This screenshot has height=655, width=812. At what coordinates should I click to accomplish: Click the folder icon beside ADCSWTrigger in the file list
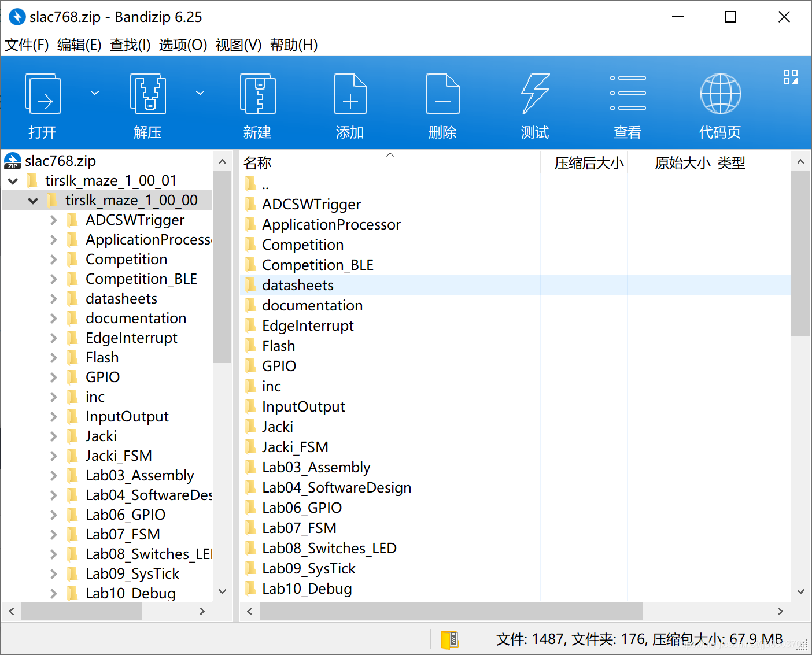(250, 204)
